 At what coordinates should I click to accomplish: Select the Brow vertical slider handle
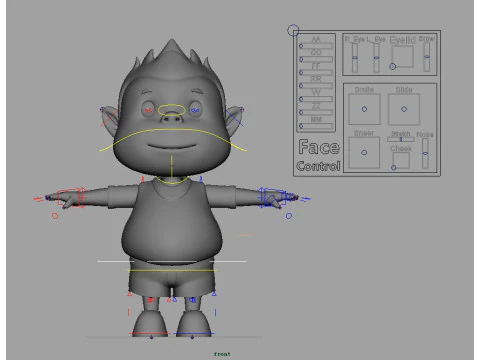(x=427, y=57)
